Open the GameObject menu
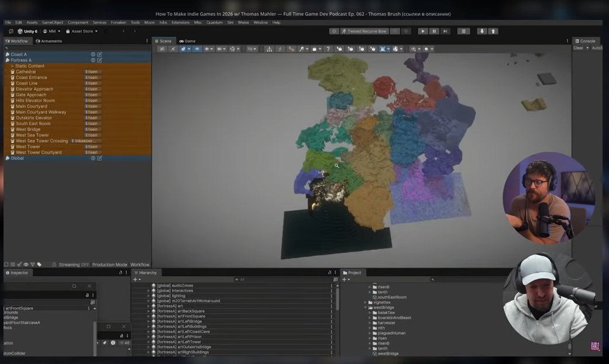The width and height of the screenshot is (609, 364). coord(53,23)
